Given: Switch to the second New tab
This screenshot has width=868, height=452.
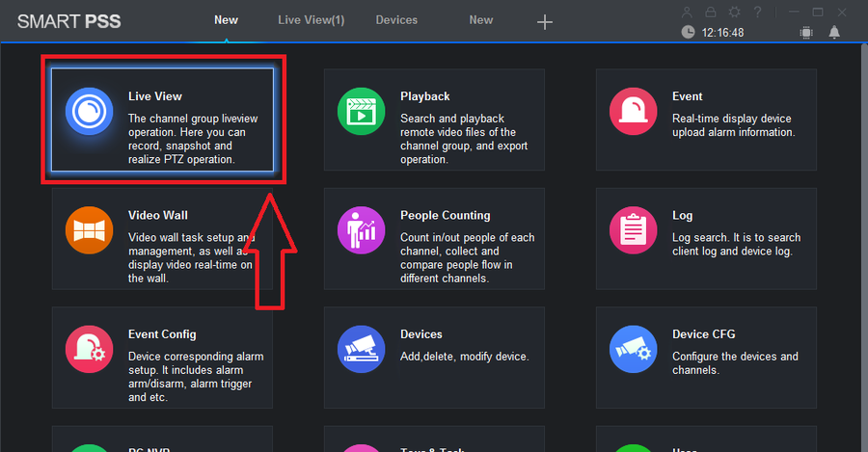Looking at the screenshot, I should pyautogui.click(x=481, y=20).
